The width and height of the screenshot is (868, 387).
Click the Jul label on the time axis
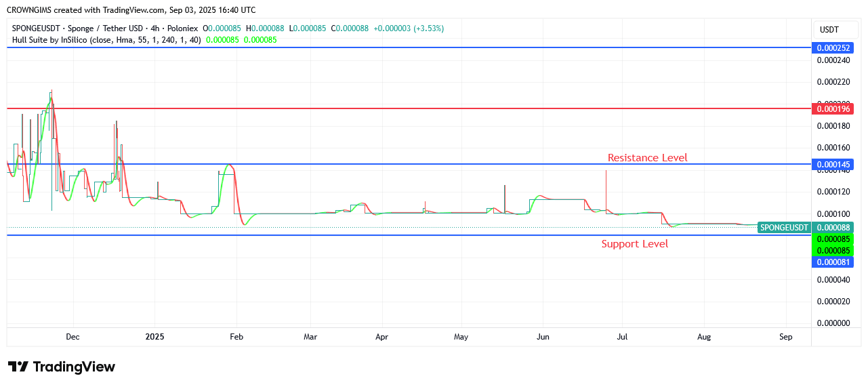point(622,337)
